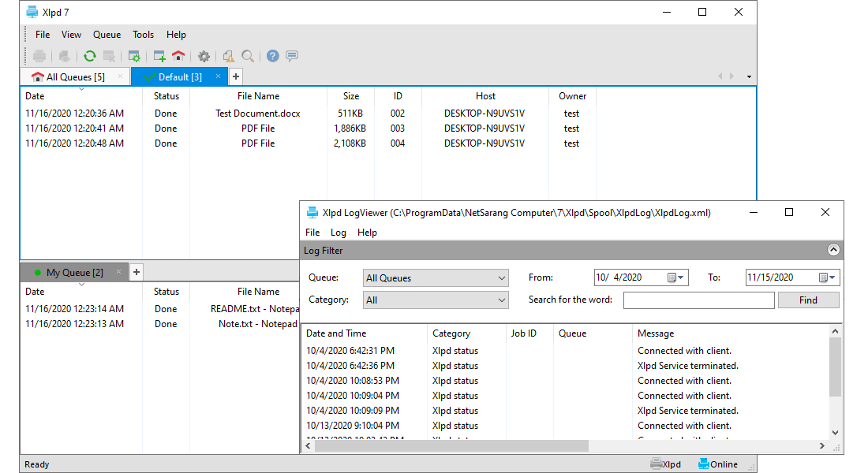Screen dimensions: 868x473
Task: Switch to the All Queues [5] tab
Action: [75, 77]
